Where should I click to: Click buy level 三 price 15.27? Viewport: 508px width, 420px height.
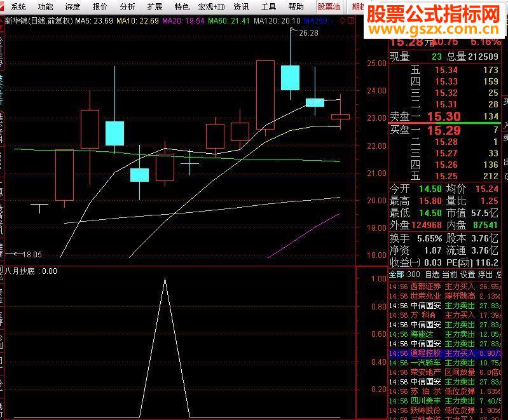[x=446, y=153]
